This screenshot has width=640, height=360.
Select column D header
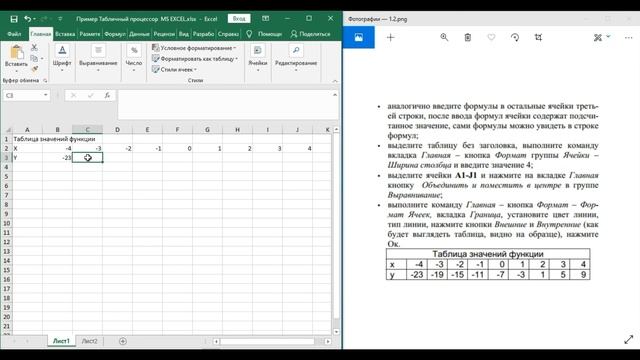tap(118, 130)
